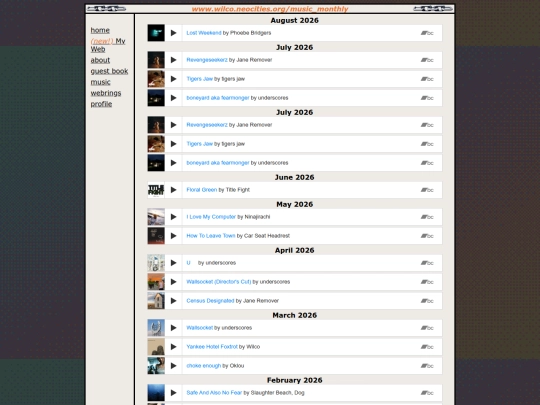Open Bandcamp icon on Floral Green row
Image resolution: width=540 pixels, height=405 pixels.
(x=427, y=190)
